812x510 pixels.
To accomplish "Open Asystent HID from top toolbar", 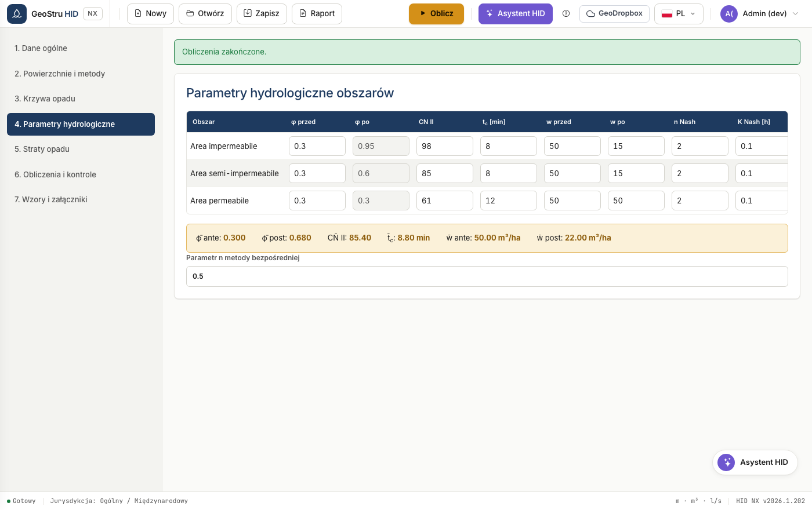I will (x=516, y=13).
